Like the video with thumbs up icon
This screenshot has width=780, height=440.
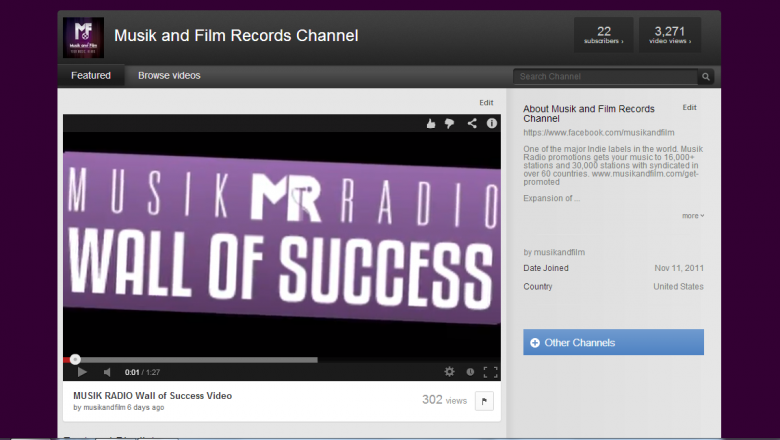click(431, 123)
